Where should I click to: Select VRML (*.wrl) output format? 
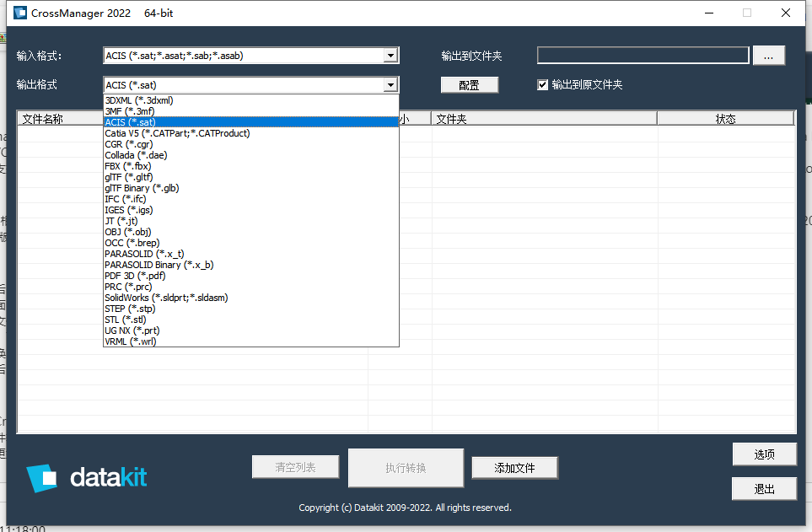[251, 341]
